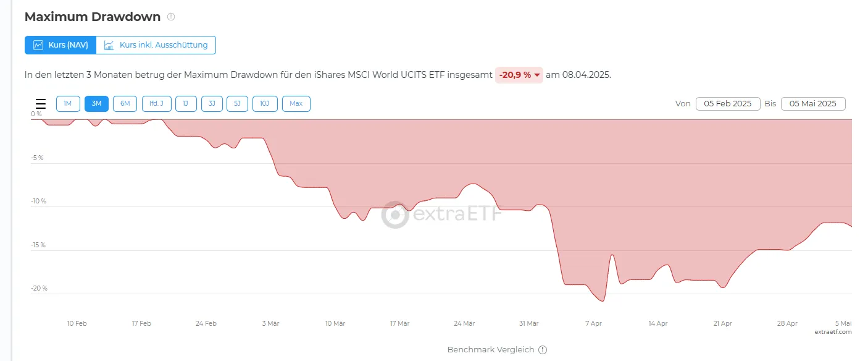Click the red down-arrow in -20,9 % badge
This screenshot has width=868, height=361.
(x=536, y=75)
